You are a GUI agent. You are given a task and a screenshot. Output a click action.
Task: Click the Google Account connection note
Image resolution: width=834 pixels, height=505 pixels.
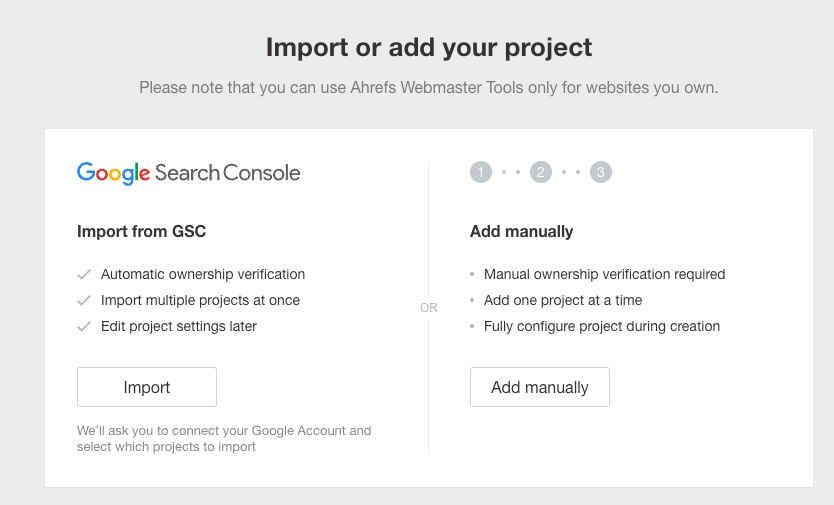coord(224,439)
